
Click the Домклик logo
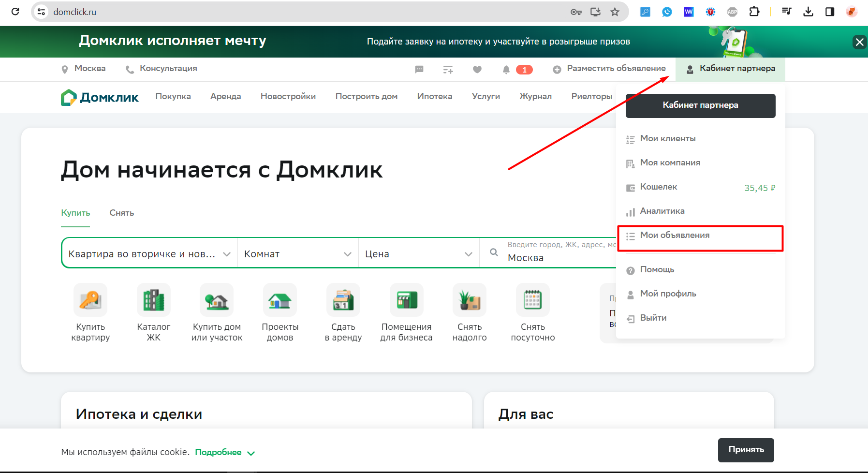(x=100, y=97)
